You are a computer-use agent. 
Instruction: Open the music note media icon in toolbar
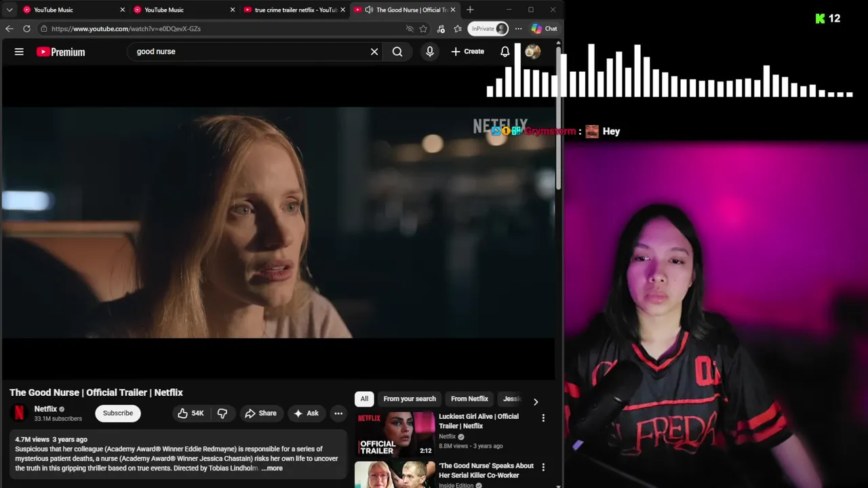(441, 28)
